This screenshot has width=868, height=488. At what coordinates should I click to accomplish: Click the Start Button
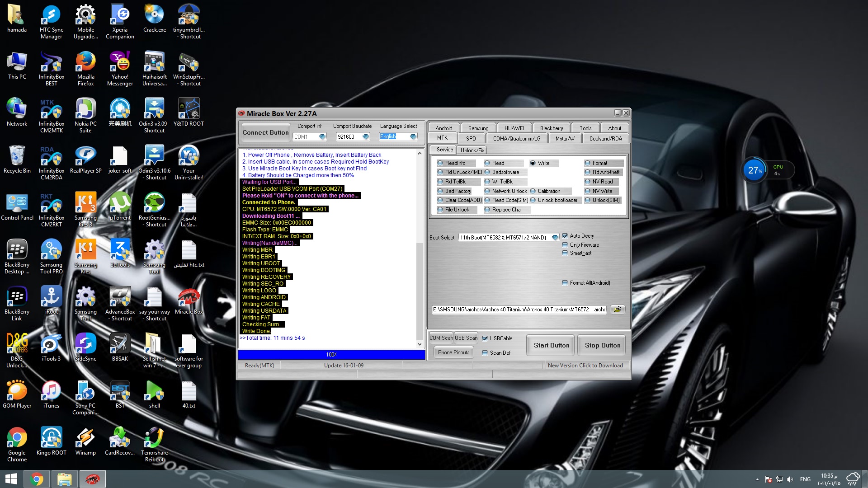tap(552, 345)
